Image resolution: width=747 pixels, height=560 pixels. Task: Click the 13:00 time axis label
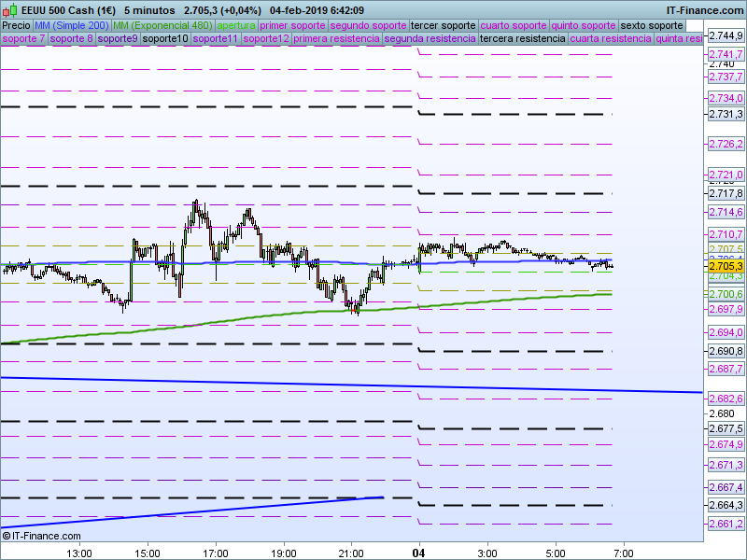click(79, 553)
